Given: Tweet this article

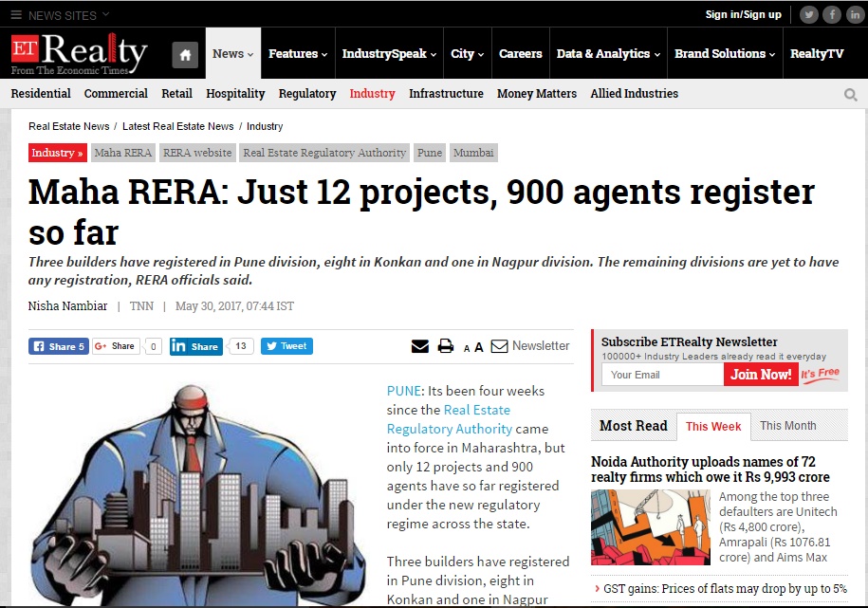Looking at the screenshot, I should (286, 346).
